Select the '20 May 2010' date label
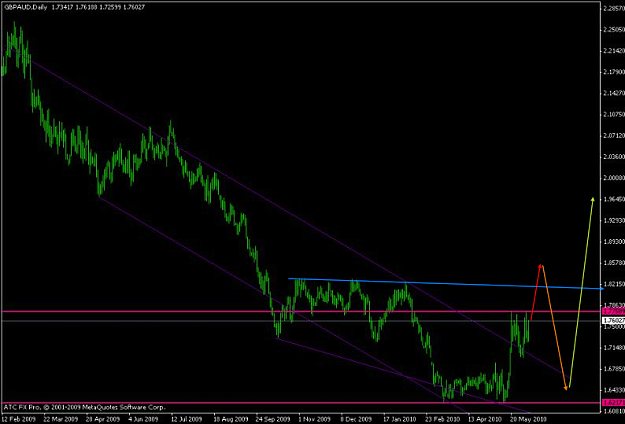The height and width of the screenshot is (424, 625). click(527, 420)
